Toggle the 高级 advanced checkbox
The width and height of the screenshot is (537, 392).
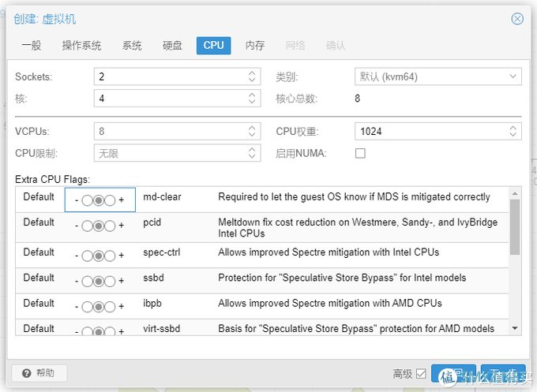pyautogui.click(x=421, y=374)
